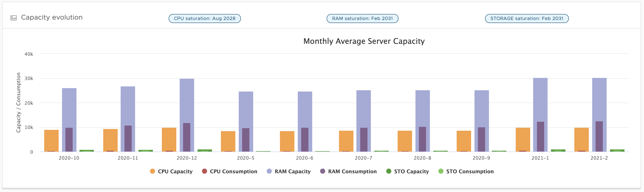
Task: Click the Capacity / Consumption axis title
Action: pos(18,103)
